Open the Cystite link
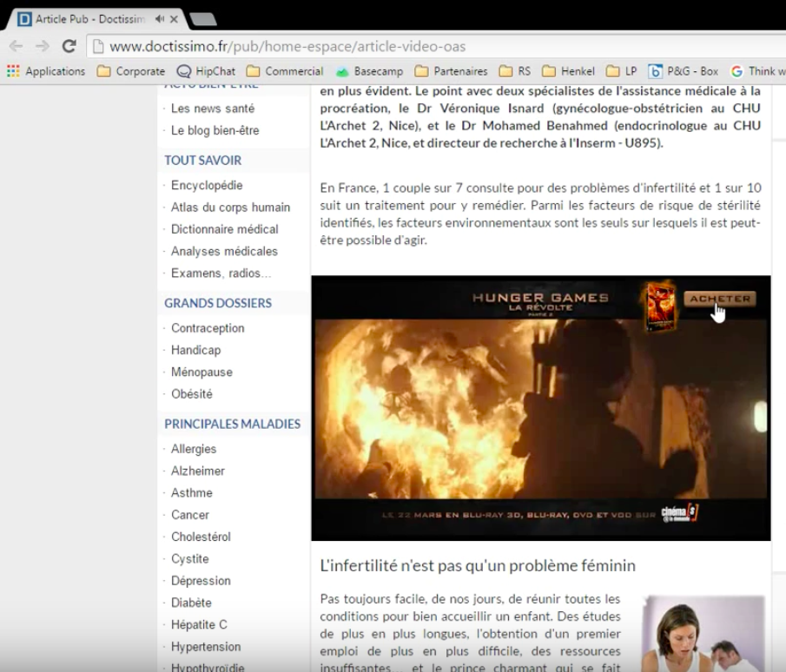Viewport: 786px width, 672px height. [190, 559]
